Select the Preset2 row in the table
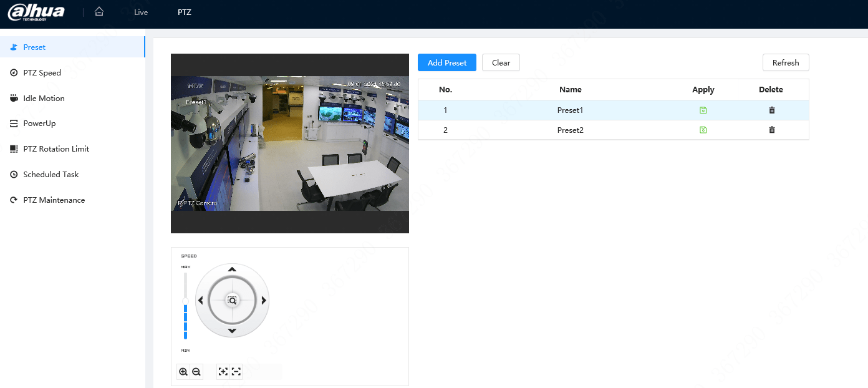This screenshot has height=388, width=868. [x=570, y=130]
